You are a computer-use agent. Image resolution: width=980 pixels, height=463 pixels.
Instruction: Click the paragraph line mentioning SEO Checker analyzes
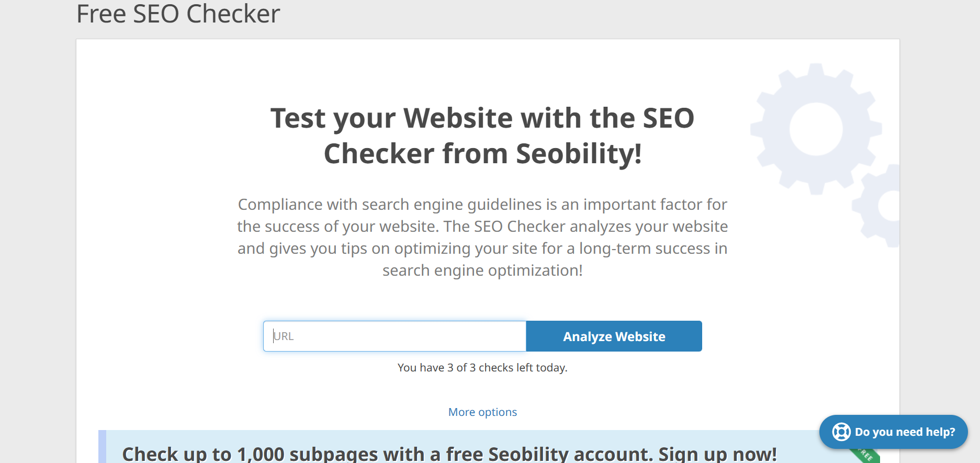click(x=482, y=226)
